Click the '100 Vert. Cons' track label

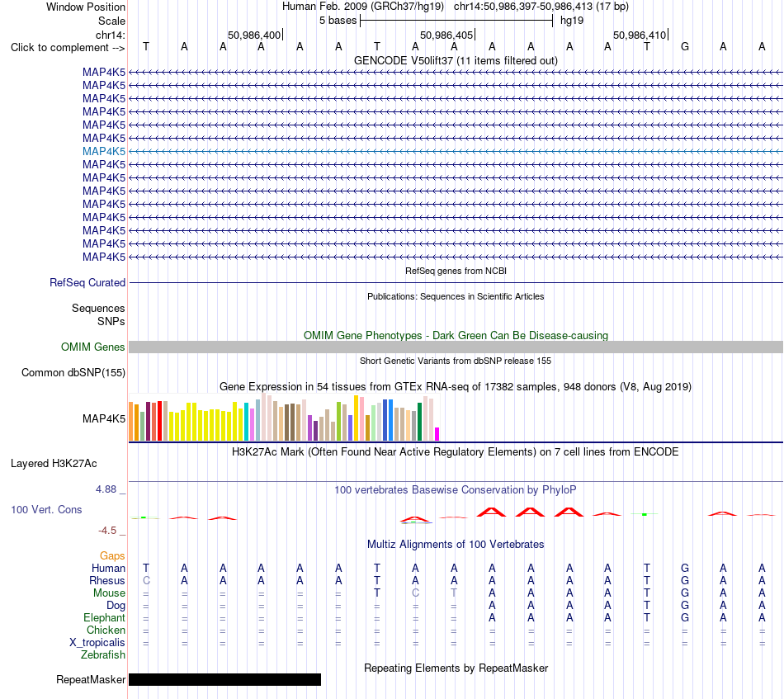pyautogui.click(x=46, y=509)
